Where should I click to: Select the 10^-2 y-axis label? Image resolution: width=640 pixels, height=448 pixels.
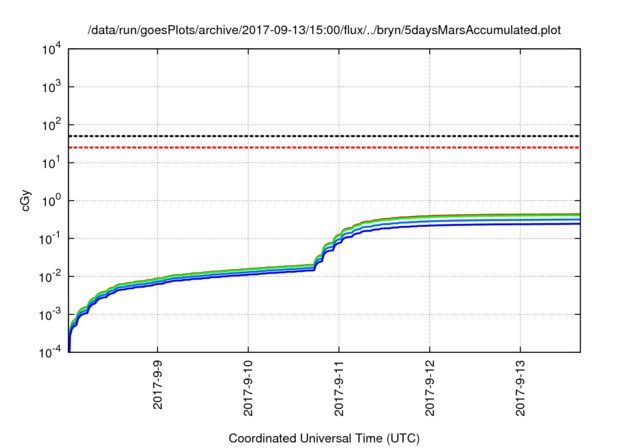coord(50,277)
